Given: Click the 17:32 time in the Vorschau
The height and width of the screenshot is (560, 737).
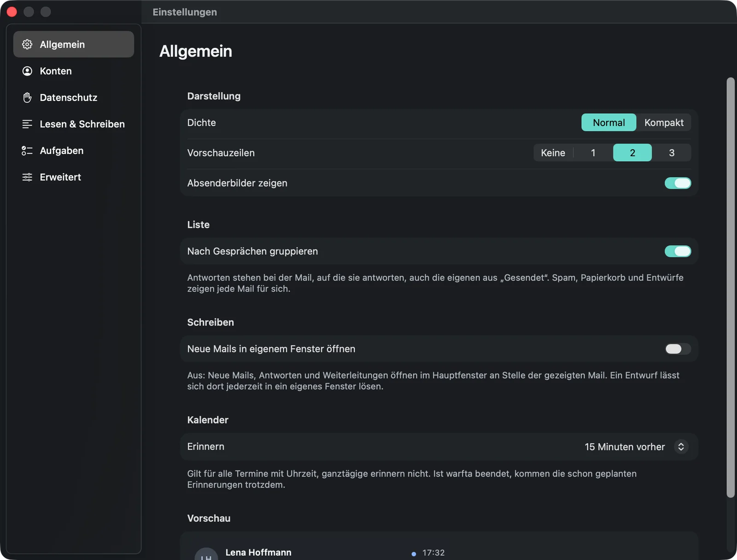Looking at the screenshot, I should (433, 553).
